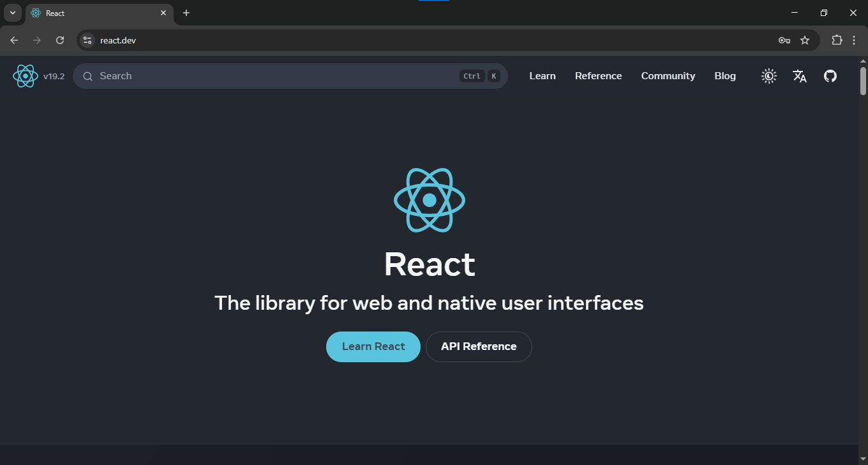
Task: Click the password manager key icon
Action: point(784,40)
